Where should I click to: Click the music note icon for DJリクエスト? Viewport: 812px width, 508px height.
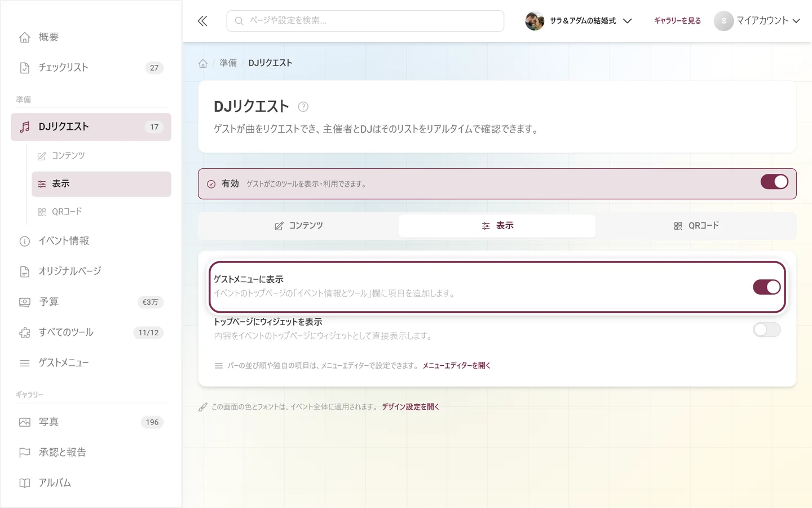tap(25, 127)
